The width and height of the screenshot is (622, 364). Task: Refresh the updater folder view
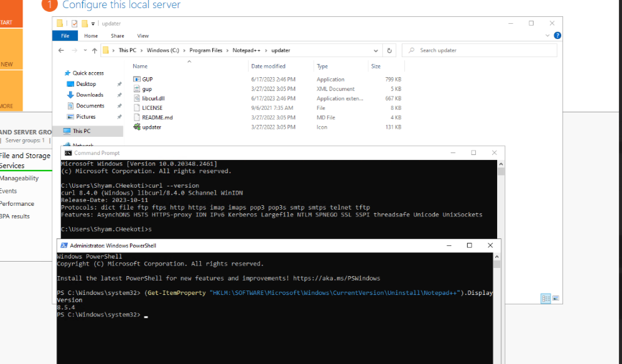point(389,51)
